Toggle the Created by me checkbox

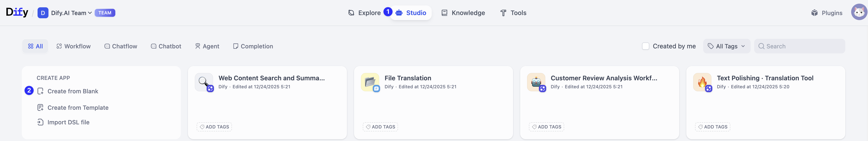point(645,46)
